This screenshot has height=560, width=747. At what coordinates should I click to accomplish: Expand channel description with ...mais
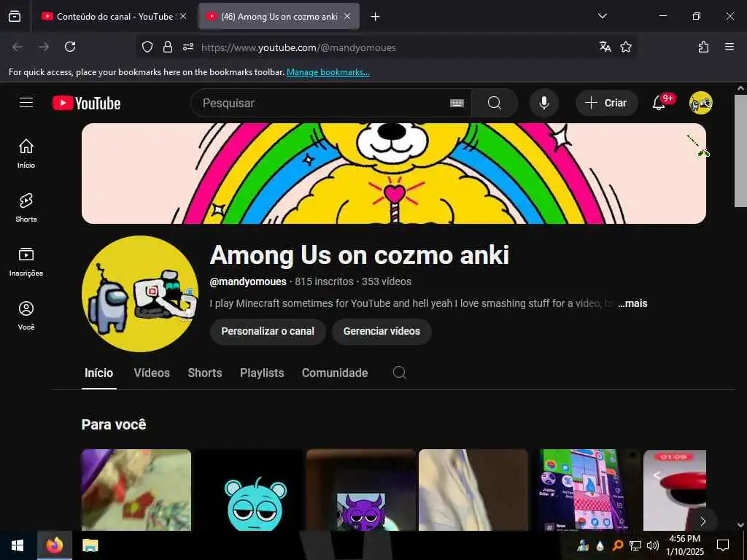click(x=632, y=303)
